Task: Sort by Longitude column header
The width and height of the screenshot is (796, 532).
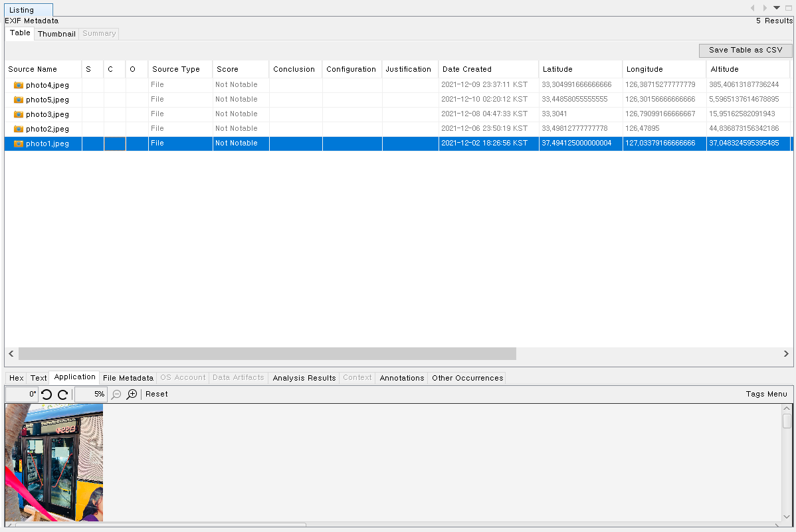Action: [x=664, y=70]
